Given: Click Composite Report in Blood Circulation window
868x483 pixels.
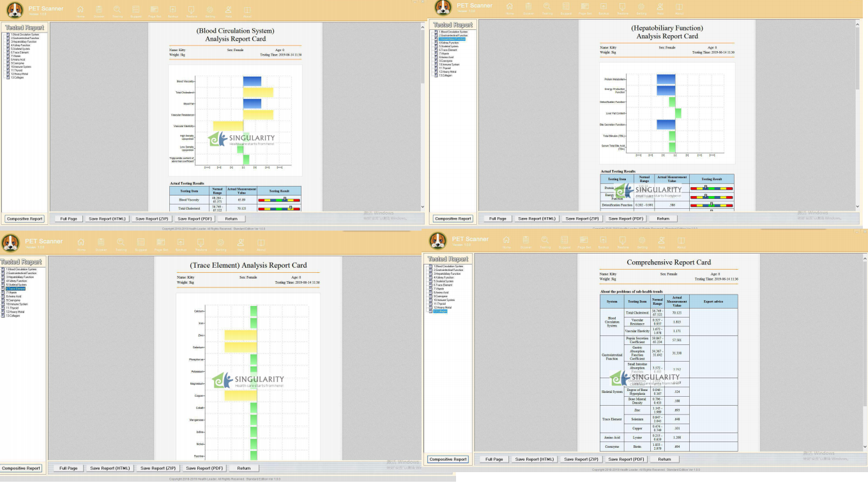Looking at the screenshot, I should click(x=25, y=218).
